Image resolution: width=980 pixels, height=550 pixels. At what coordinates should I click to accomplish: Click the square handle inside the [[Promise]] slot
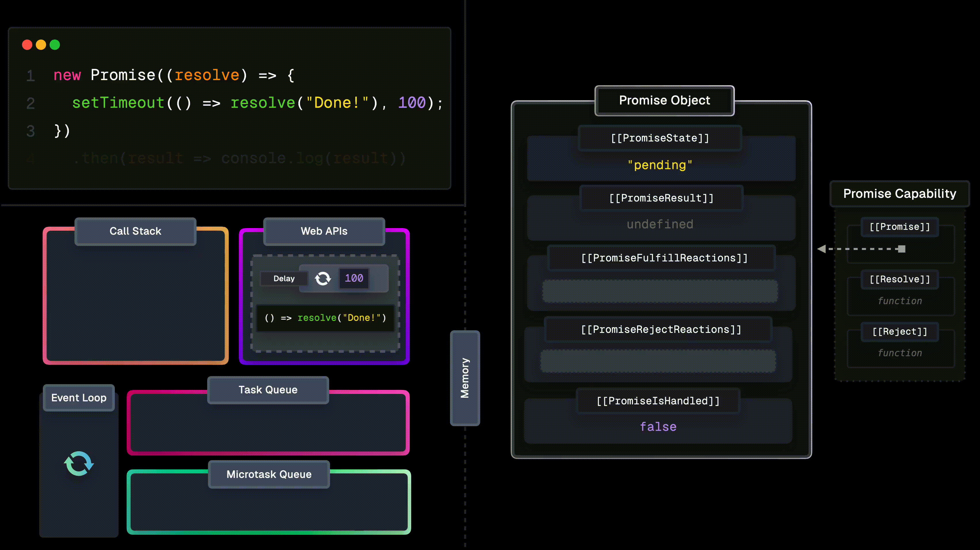(901, 249)
